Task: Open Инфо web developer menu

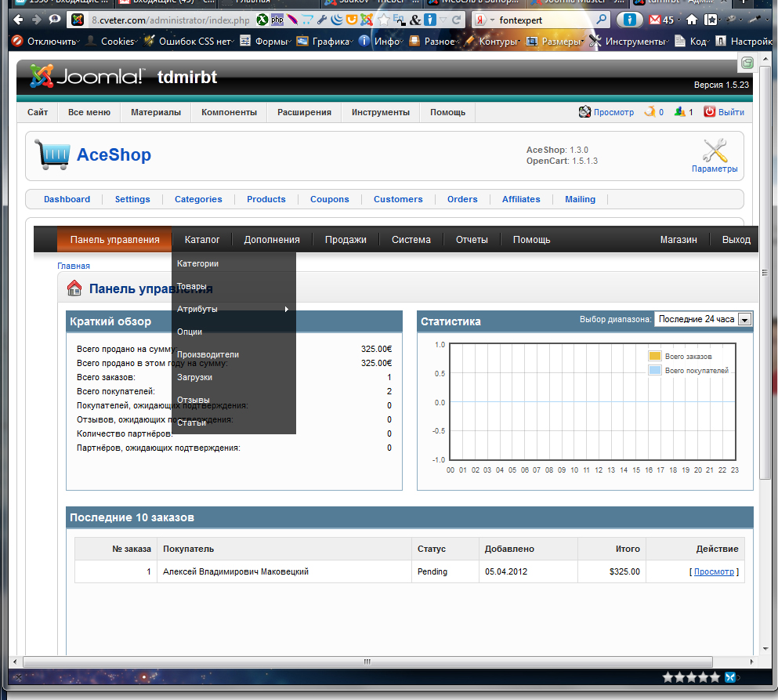Action: (x=381, y=42)
